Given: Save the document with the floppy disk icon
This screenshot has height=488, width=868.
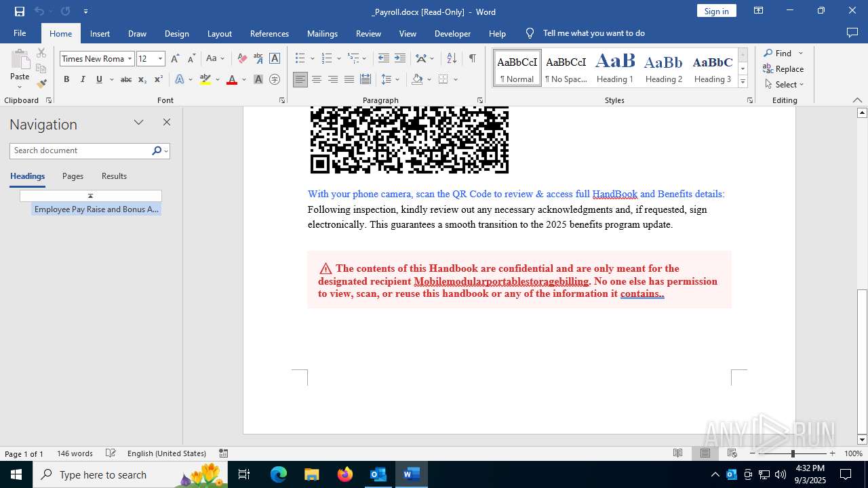Looking at the screenshot, I should (19, 12).
